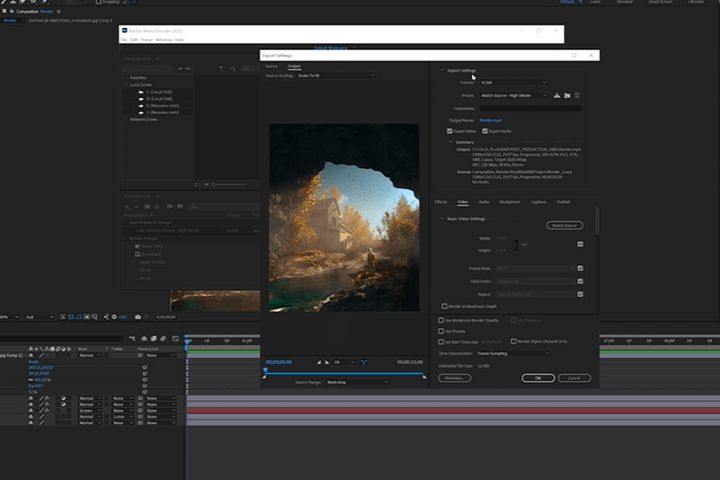The height and width of the screenshot is (480, 720).
Task: Click the Save Preset icon beside Preset dropdown
Action: point(557,96)
